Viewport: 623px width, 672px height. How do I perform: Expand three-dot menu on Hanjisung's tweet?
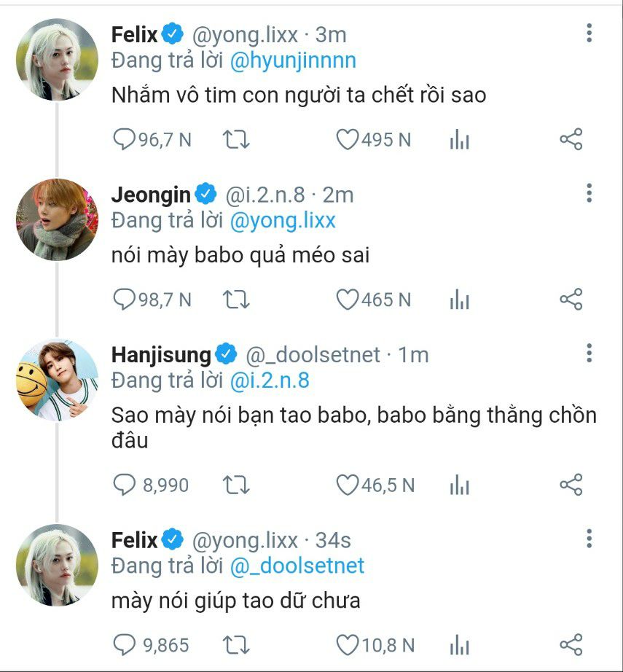(x=589, y=354)
